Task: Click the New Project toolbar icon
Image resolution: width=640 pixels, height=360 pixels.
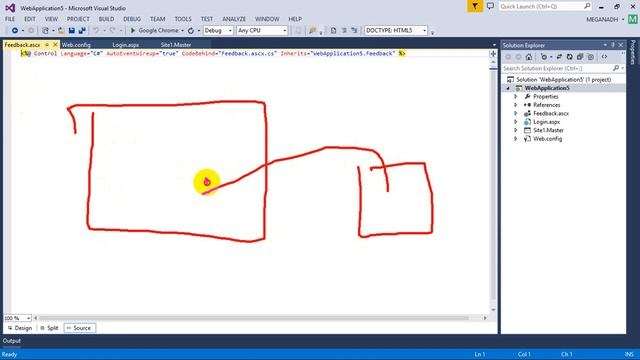Action: click(45, 31)
